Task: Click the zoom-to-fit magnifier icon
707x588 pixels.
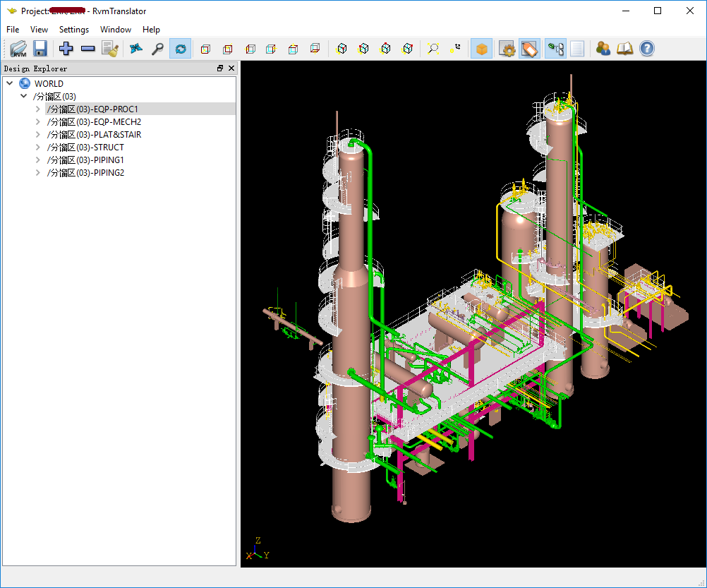Action: (x=433, y=49)
